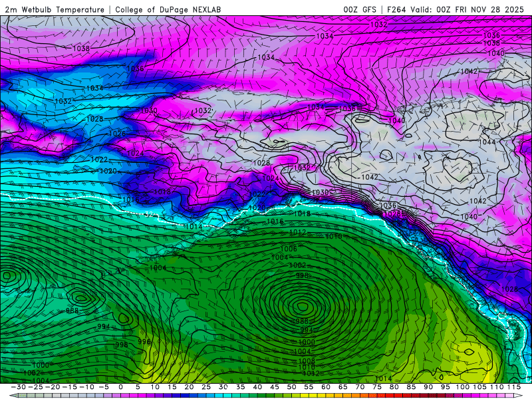Click the 100 color scale label

pyautogui.click(x=462, y=387)
